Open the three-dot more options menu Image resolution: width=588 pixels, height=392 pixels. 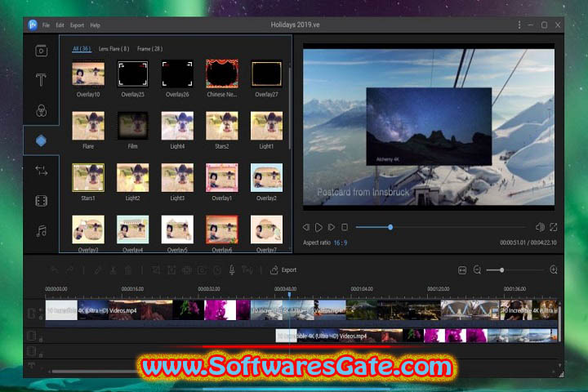[519, 24]
